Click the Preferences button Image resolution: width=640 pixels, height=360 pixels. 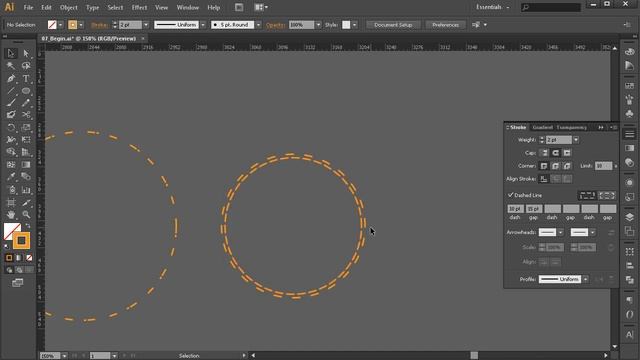pyautogui.click(x=445, y=25)
